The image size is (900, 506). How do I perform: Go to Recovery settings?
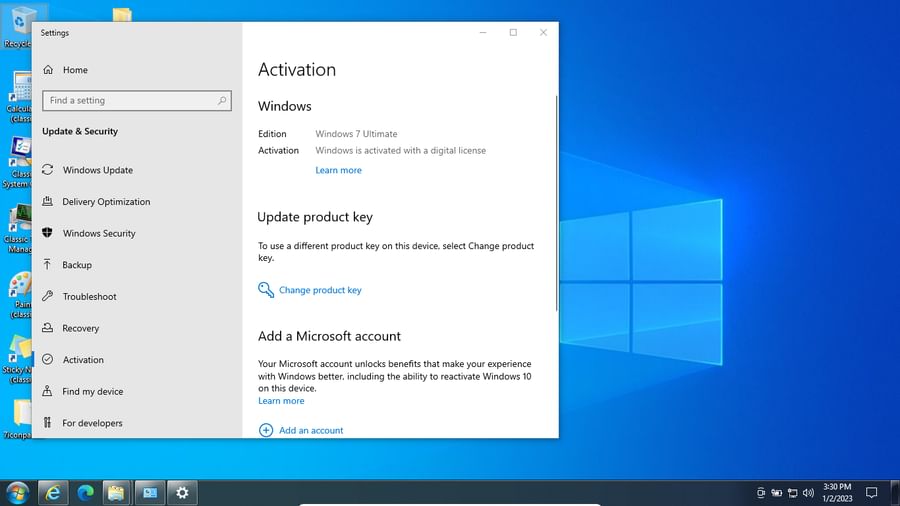point(70,328)
